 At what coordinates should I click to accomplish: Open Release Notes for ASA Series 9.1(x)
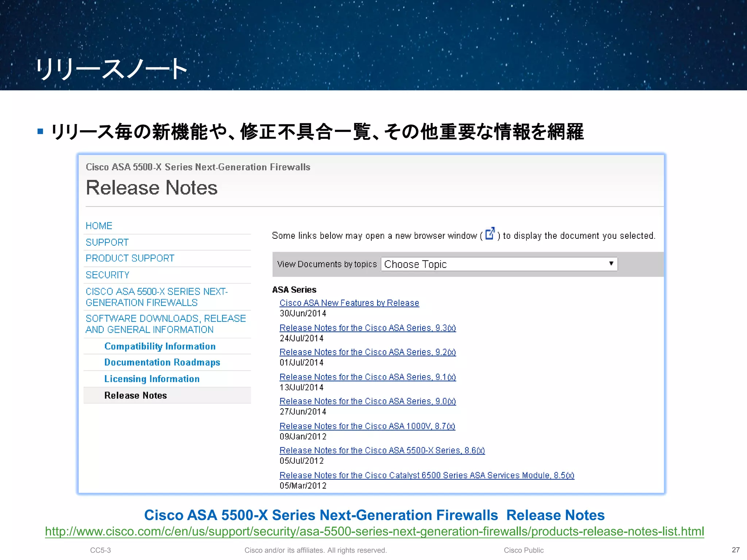pyautogui.click(x=368, y=377)
